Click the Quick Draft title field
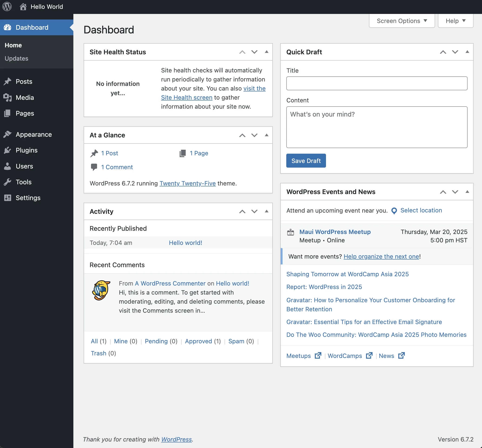This screenshot has height=448, width=482. click(x=377, y=83)
